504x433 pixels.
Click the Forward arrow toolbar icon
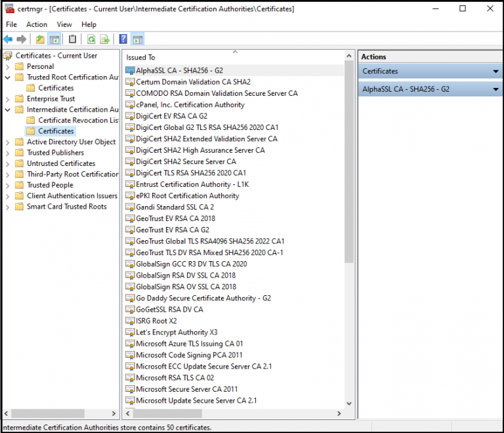[21, 39]
